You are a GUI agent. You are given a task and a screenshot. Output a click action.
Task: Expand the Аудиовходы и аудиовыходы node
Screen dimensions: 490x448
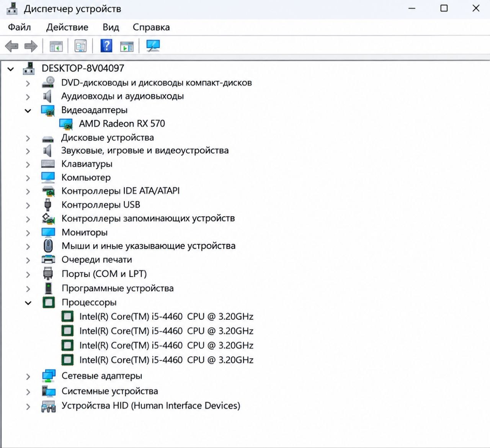click(28, 97)
